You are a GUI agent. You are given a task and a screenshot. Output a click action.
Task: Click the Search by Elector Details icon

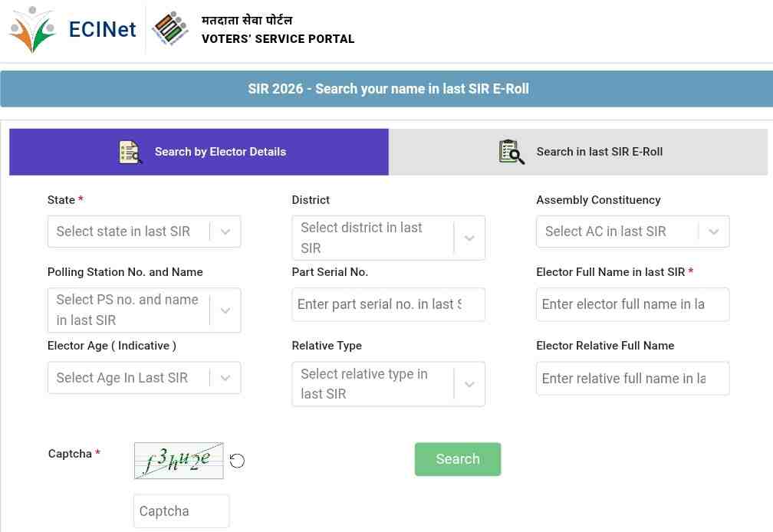130,152
